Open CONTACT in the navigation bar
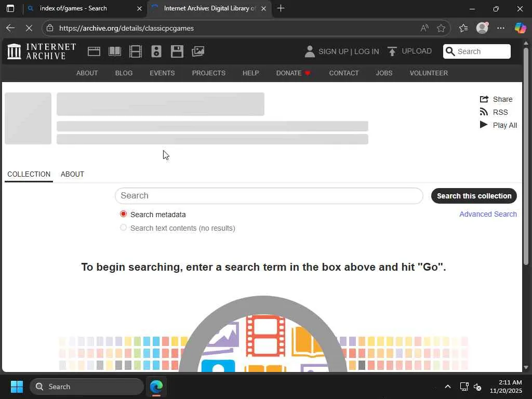This screenshot has width=532, height=399. tap(344, 73)
